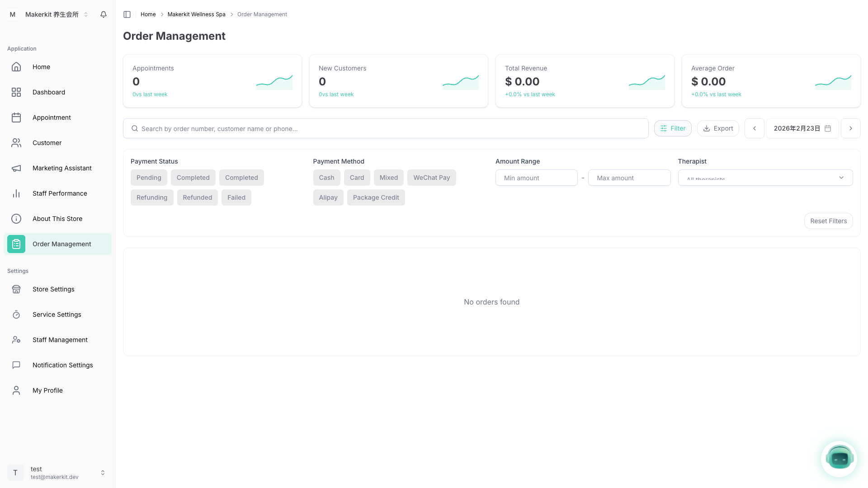
Task: Click the Store Settings shop icon
Action: click(x=16, y=289)
